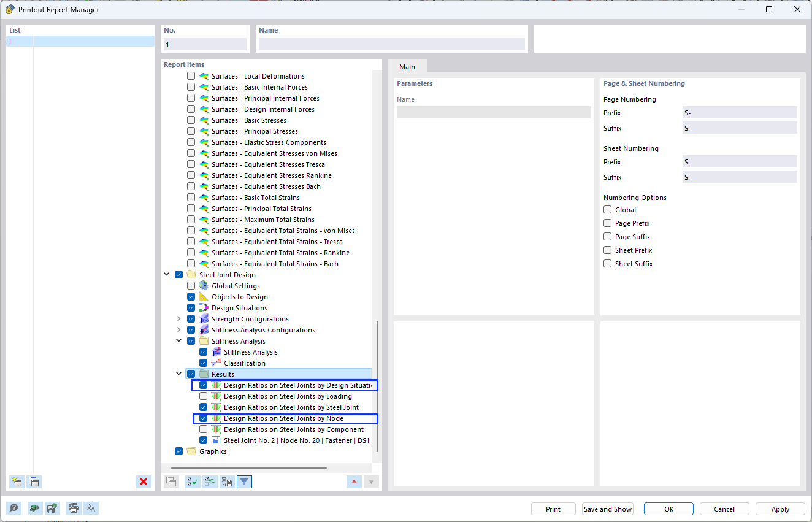
Task: Click the Graphics folder icon
Action: tap(191, 451)
